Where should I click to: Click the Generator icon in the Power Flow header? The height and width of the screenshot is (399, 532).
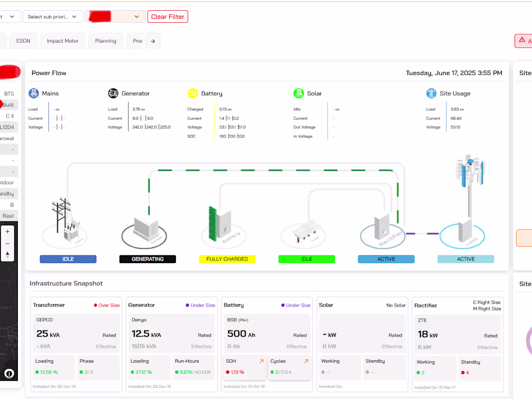(112, 93)
